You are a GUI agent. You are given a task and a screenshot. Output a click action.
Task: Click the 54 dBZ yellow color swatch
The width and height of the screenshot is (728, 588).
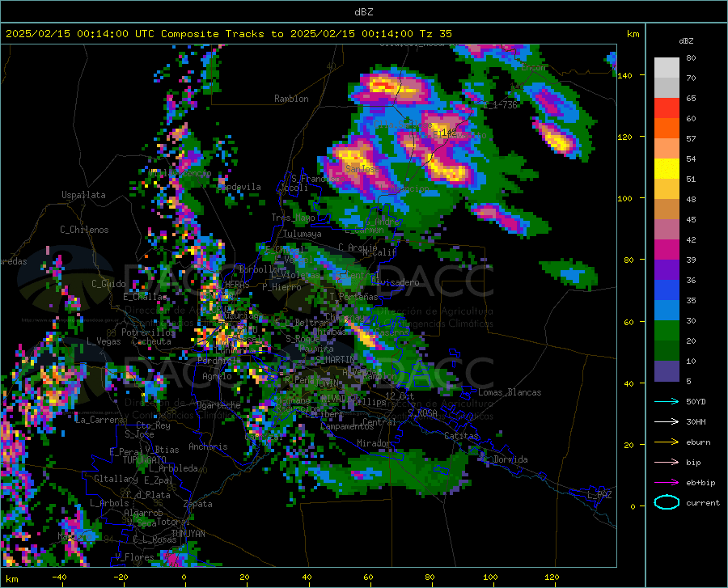pos(667,168)
